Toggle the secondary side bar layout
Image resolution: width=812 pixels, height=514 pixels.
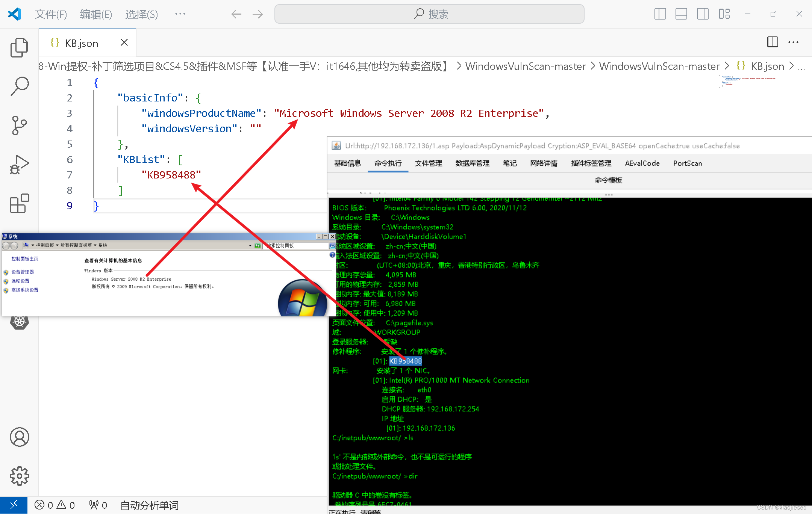pos(702,14)
